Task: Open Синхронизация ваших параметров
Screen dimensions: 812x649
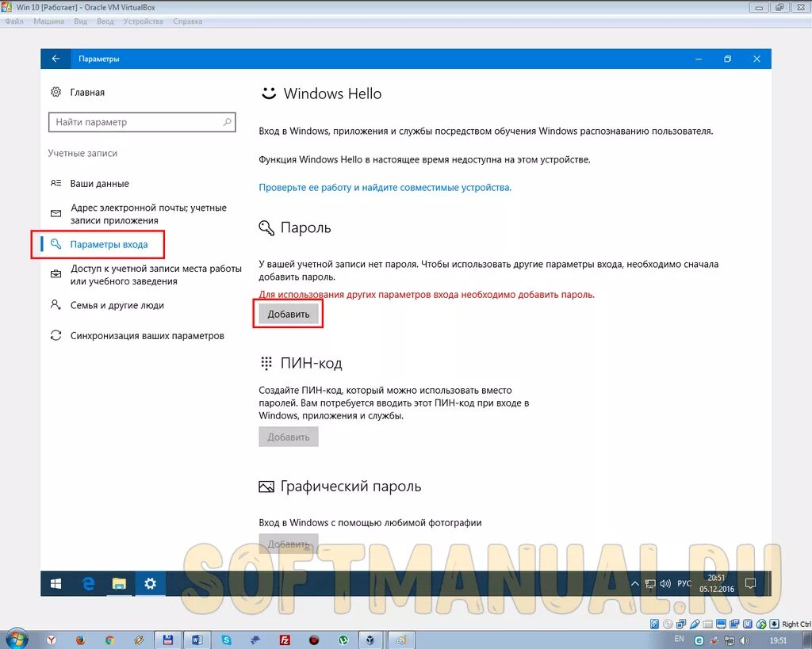Action: point(137,336)
